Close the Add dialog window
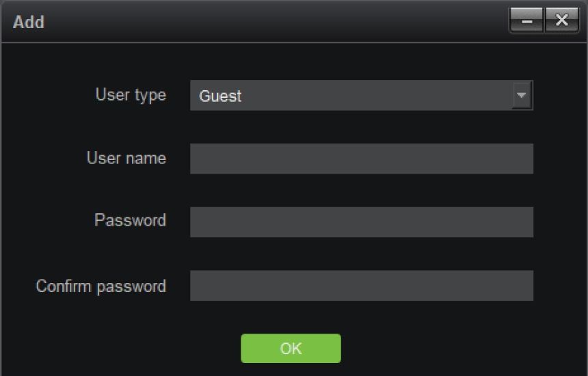This screenshot has width=588, height=376. point(561,21)
